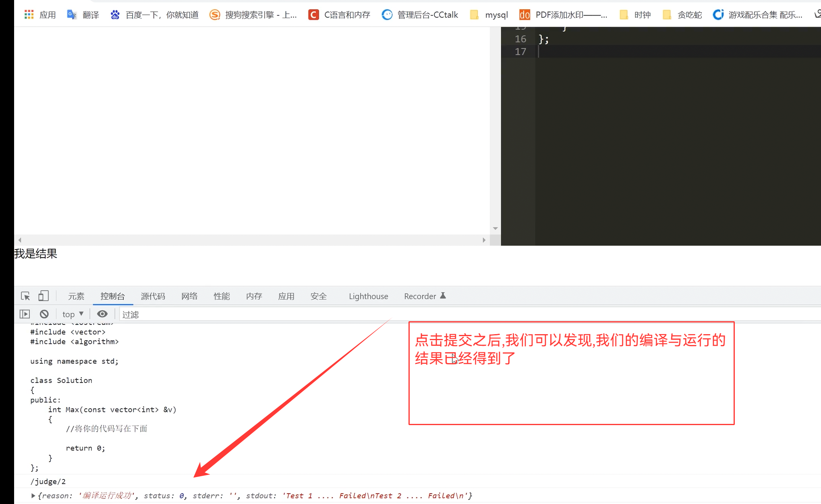
Task: Click the left arrow of horizontal scrollbar
Action: coord(20,240)
